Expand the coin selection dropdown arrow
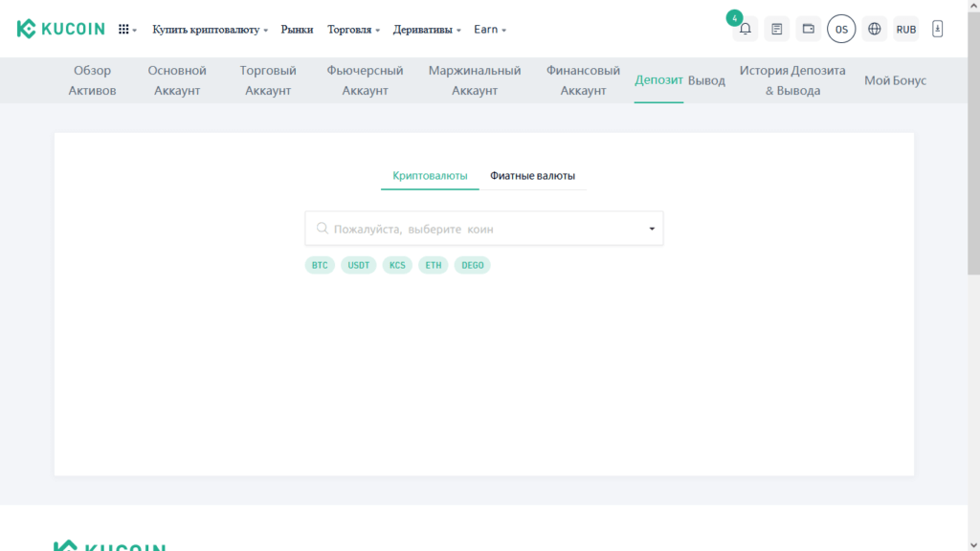The height and width of the screenshot is (551, 980). tap(652, 229)
